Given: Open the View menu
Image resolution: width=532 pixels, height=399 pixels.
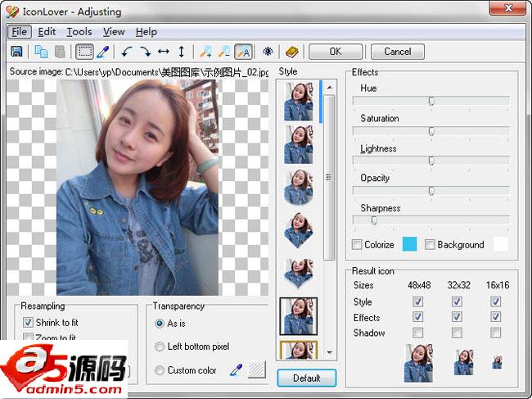Looking at the screenshot, I should (114, 32).
